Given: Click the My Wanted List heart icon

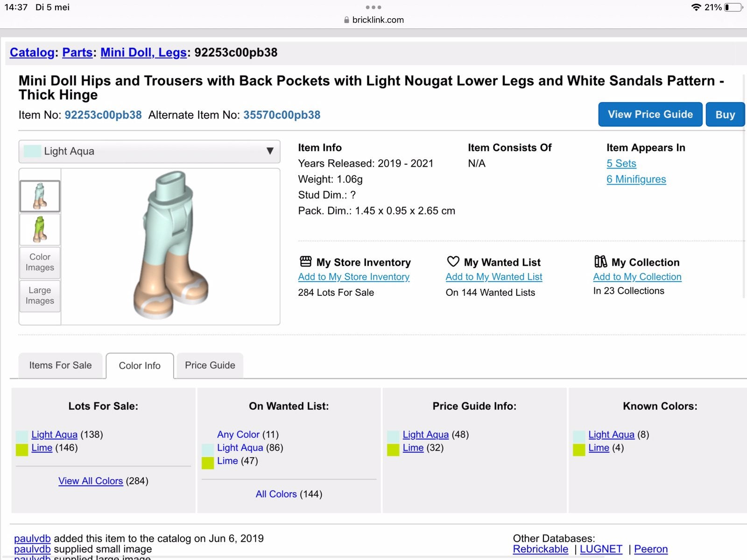Looking at the screenshot, I should pos(453,261).
